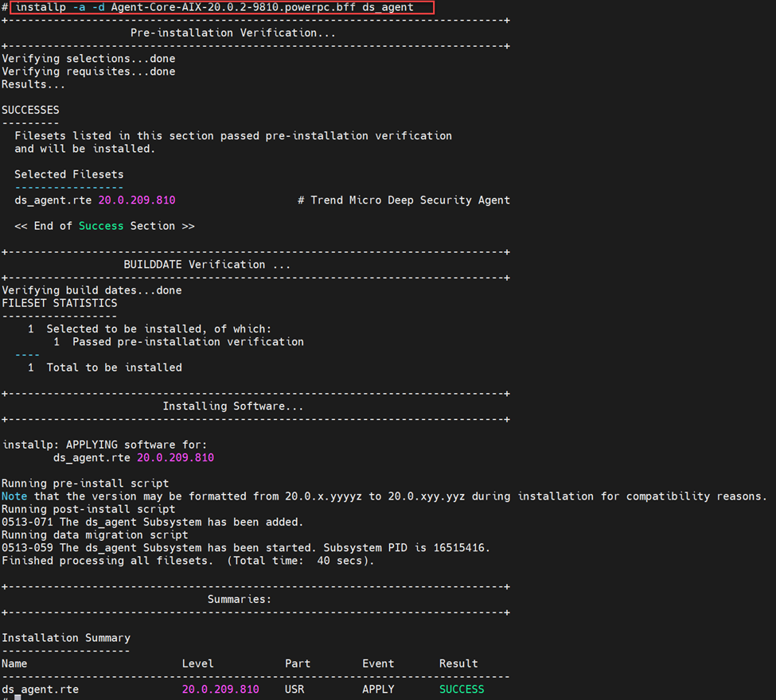This screenshot has width=776, height=700.
Task: Click the 'Result' column header
Action: pyautogui.click(x=458, y=663)
